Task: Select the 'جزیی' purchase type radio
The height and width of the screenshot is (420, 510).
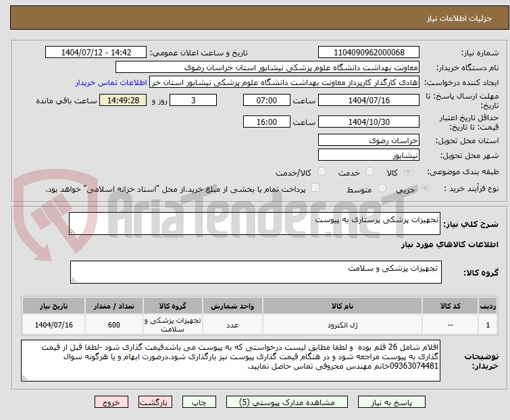Action: (425, 188)
